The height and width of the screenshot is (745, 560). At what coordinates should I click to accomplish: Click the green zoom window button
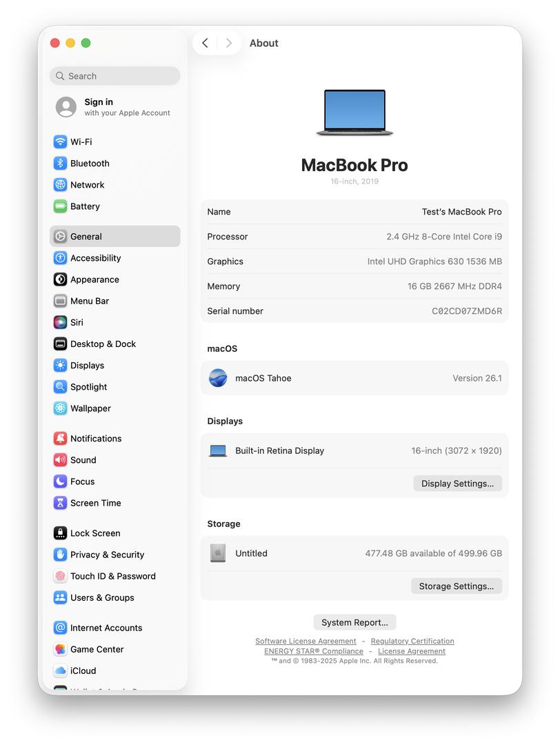coord(86,43)
